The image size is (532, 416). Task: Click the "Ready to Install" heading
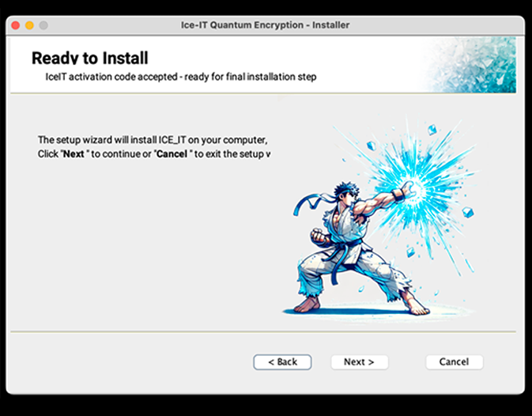click(90, 58)
